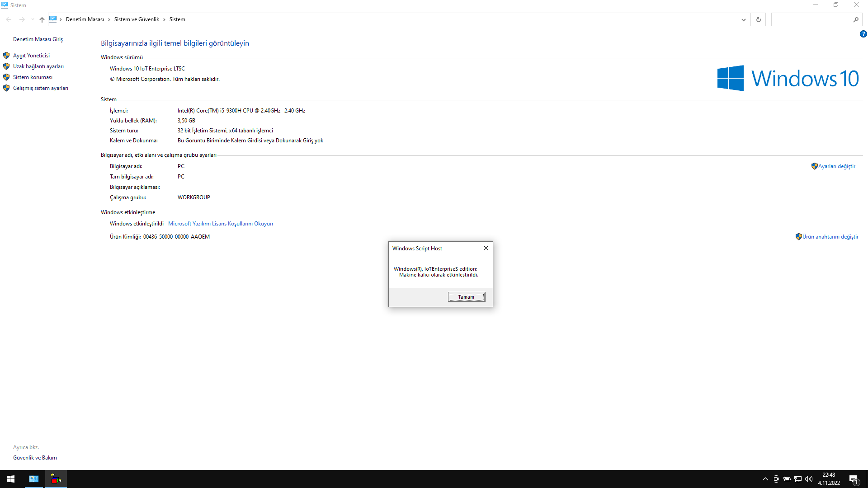This screenshot has width=868, height=488.
Task: Select Denetim Masası breadcrumb
Action: 85,19
